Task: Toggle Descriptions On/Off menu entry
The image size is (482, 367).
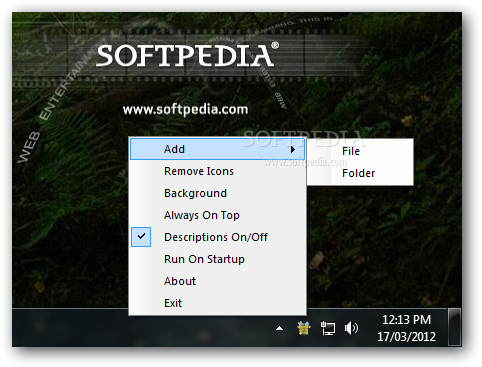Action: 217,237
